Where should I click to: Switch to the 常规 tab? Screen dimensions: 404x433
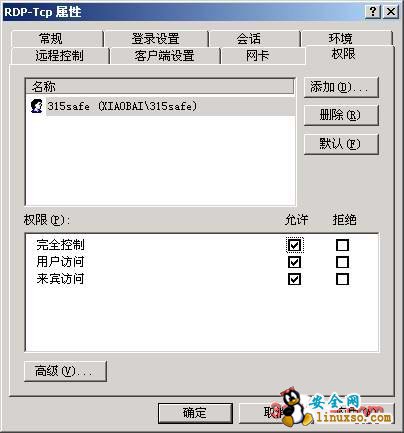(x=57, y=39)
